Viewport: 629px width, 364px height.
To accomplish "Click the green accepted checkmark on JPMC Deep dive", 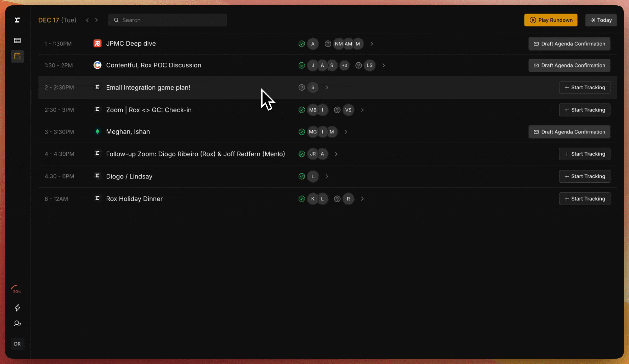I will pos(302,44).
